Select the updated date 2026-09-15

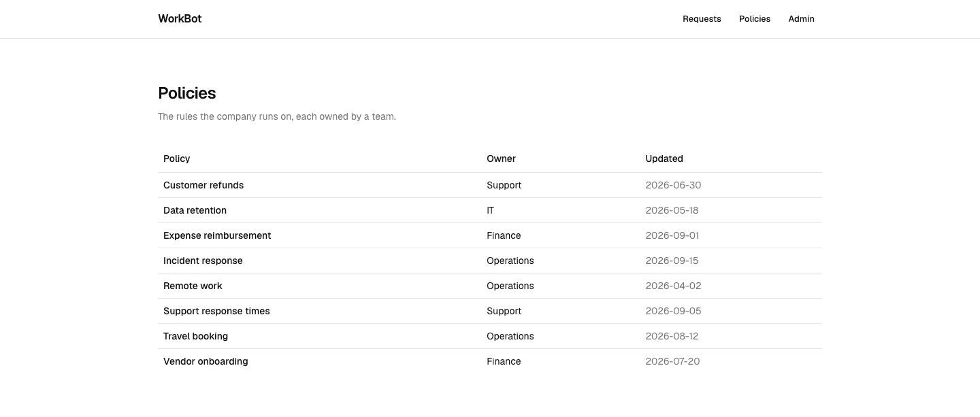coord(672,261)
